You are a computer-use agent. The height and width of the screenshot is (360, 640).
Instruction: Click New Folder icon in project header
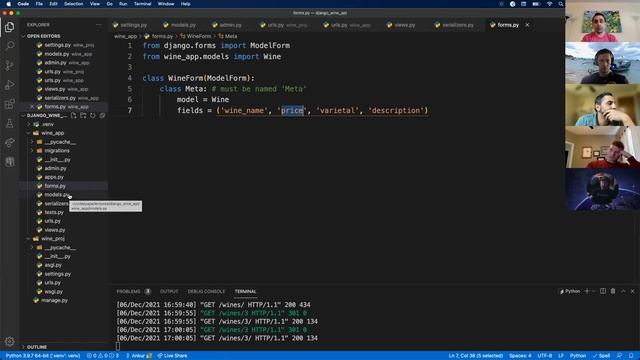83,116
